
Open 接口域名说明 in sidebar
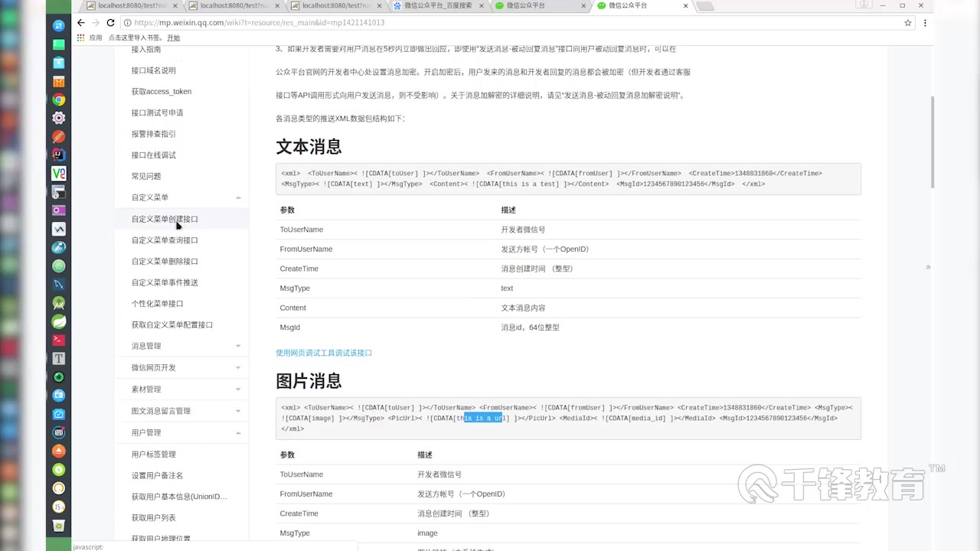pos(154,70)
